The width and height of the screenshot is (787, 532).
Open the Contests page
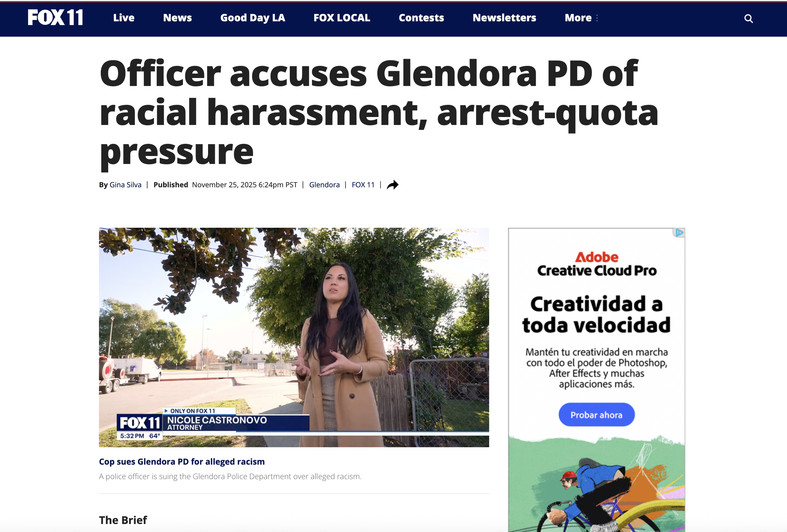coord(421,18)
